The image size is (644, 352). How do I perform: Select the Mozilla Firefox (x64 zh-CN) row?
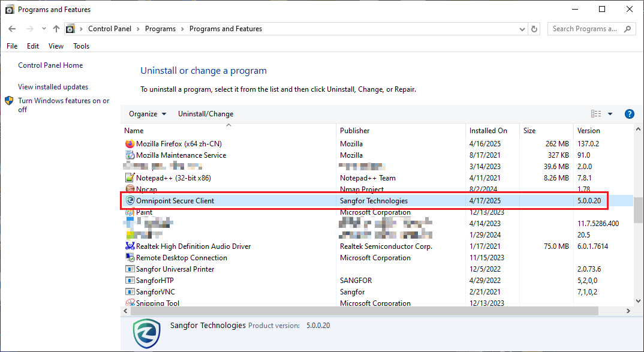point(378,144)
